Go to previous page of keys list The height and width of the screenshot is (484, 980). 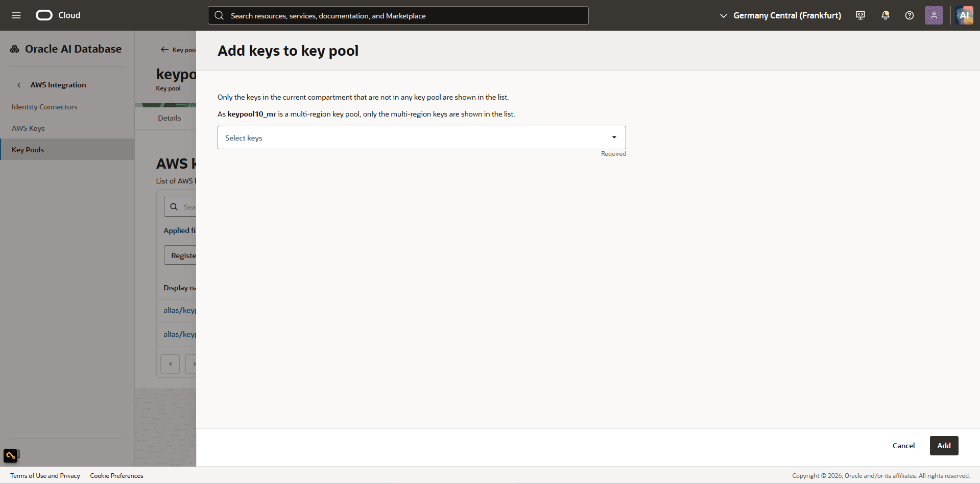(x=170, y=364)
